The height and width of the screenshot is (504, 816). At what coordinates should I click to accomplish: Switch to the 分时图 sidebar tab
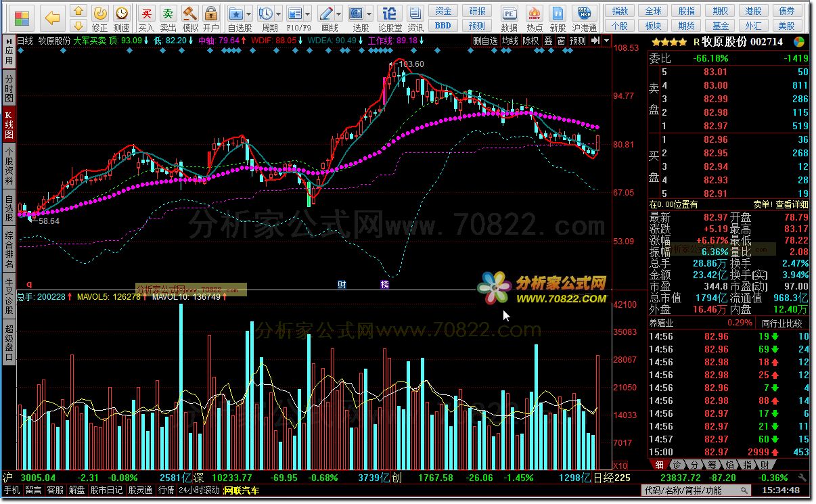point(9,89)
